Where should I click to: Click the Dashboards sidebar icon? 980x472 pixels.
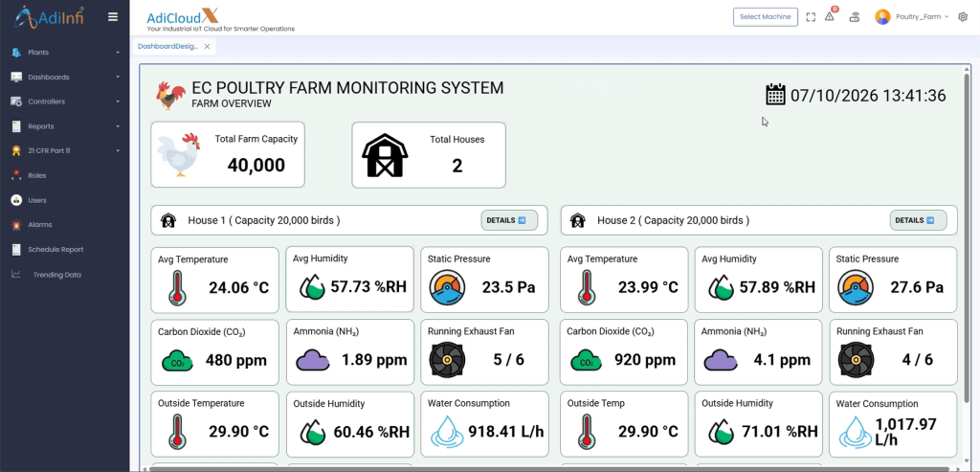[x=16, y=77]
